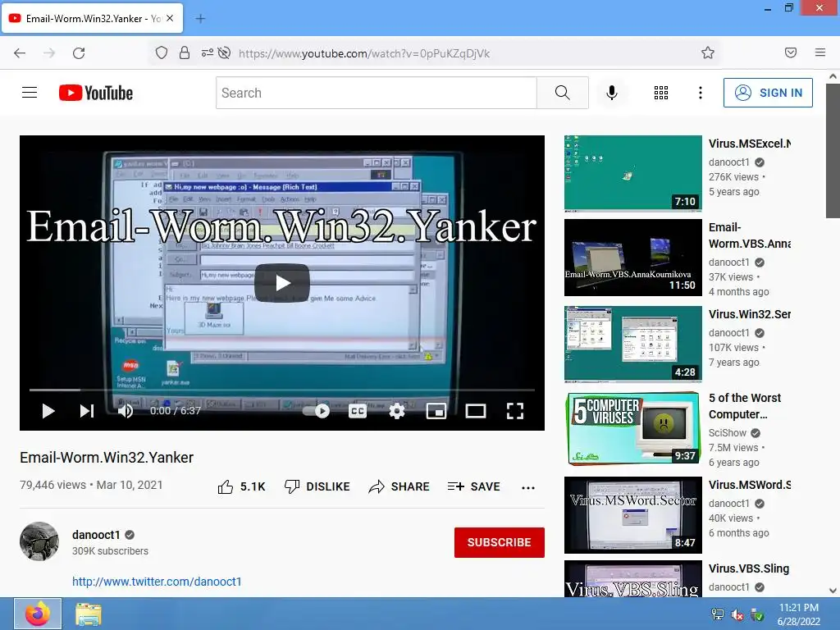Toggle theater mode

click(x=476, y=411)
